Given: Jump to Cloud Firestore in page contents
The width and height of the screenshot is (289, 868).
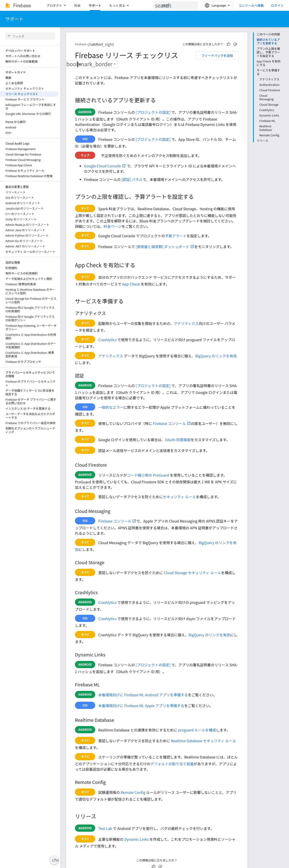Looking at the screenshot, I should coord(269,90).
